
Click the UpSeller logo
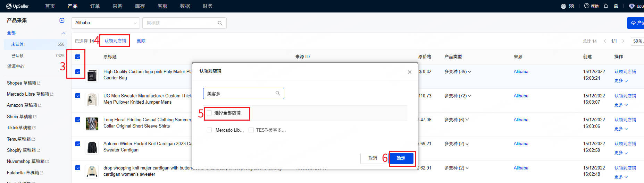[x=17, y=6]
